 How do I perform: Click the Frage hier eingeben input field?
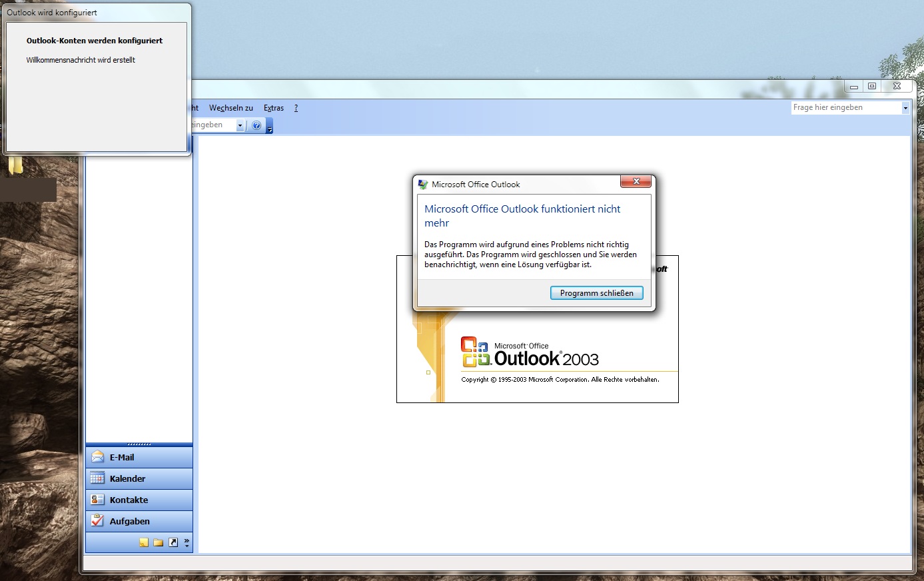coord(846,107)
